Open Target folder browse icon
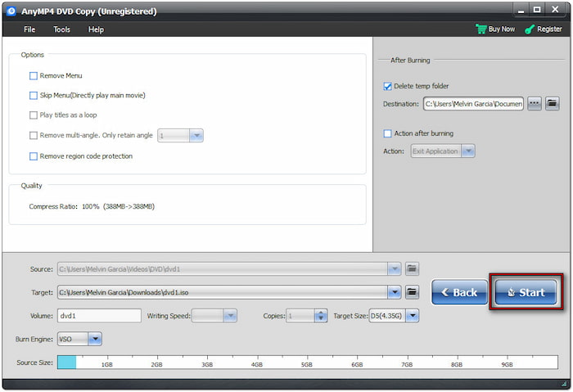573x392 pixels. [x=413, y=292]
